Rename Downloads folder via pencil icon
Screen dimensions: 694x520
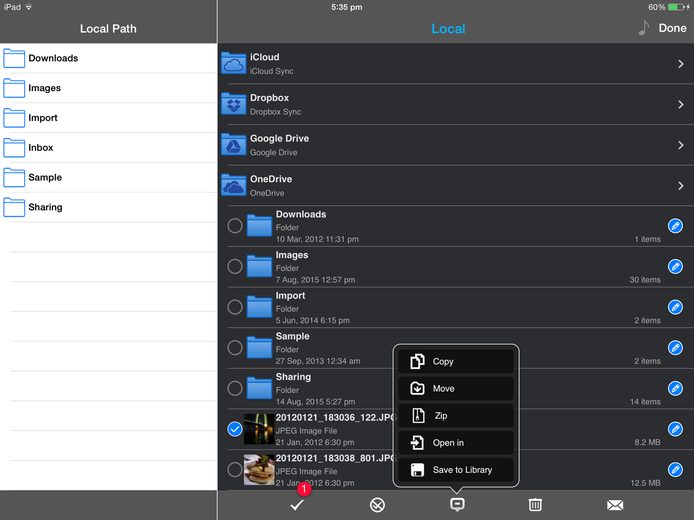(x=675, y=226)
